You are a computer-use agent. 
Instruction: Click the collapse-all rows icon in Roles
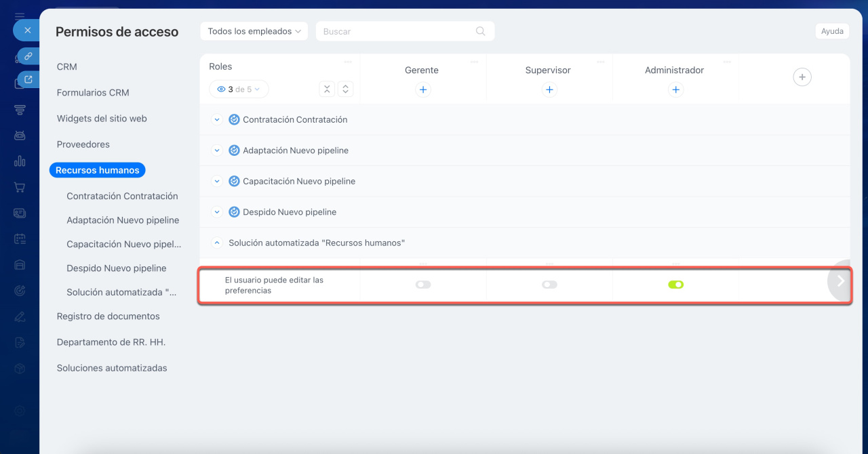327,89
